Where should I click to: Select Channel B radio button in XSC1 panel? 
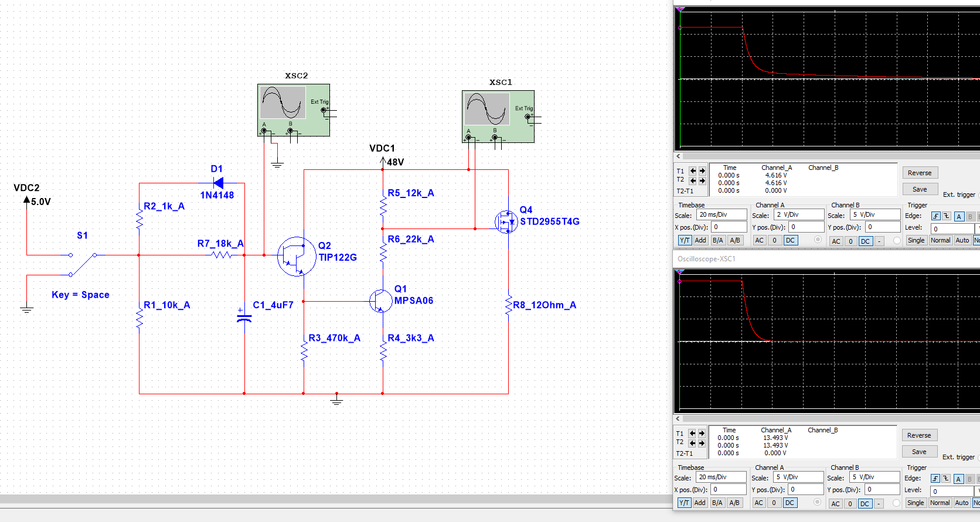click(896, 503)
